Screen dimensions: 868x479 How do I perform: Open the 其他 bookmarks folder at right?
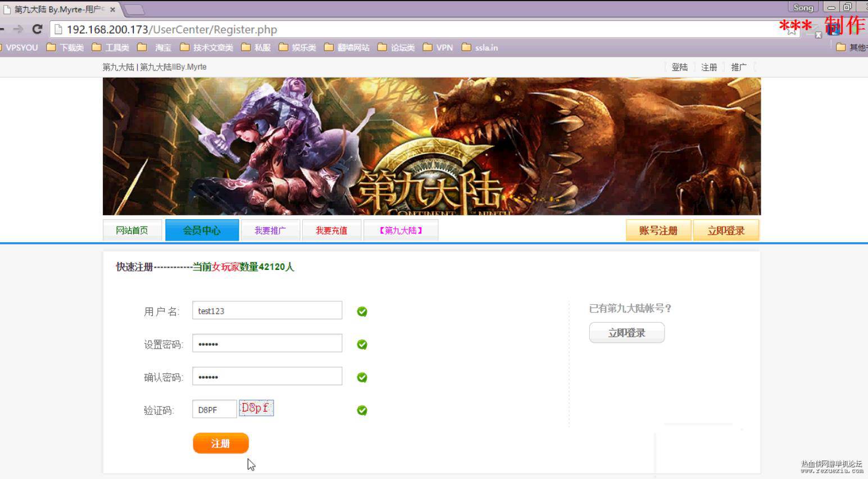[852, 48]
